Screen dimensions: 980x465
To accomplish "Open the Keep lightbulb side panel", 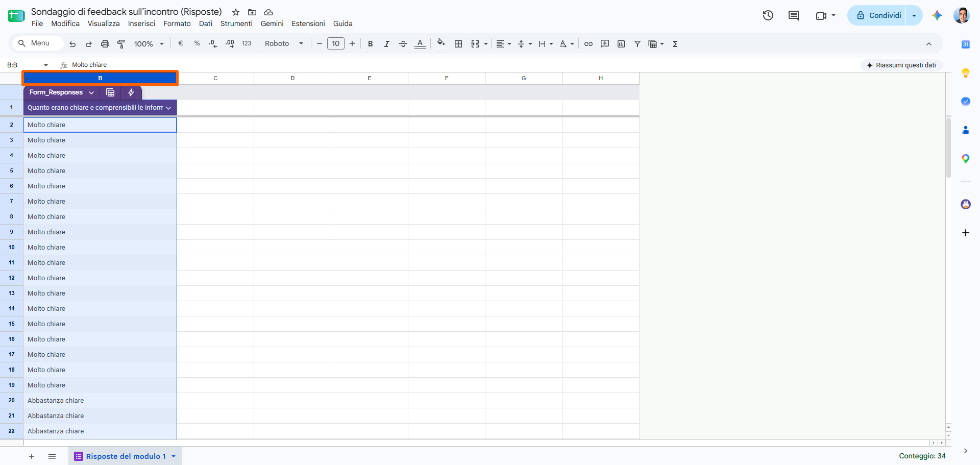I will [966, 73].
